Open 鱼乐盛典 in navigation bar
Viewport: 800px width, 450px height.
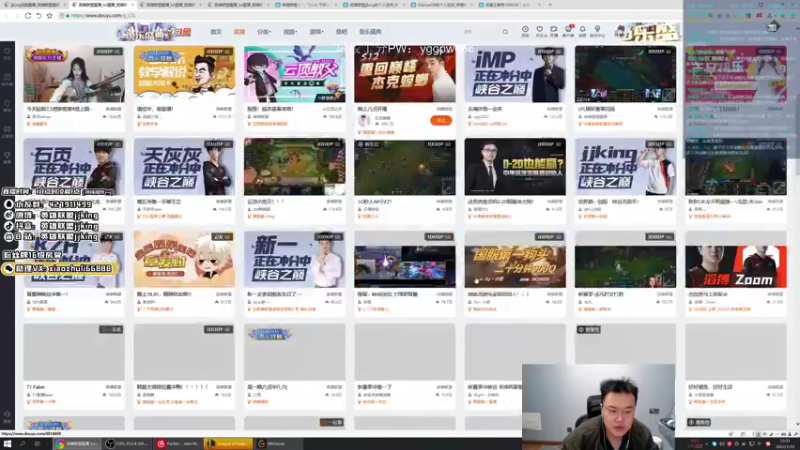pyautogui.click(x=370, y=32)
